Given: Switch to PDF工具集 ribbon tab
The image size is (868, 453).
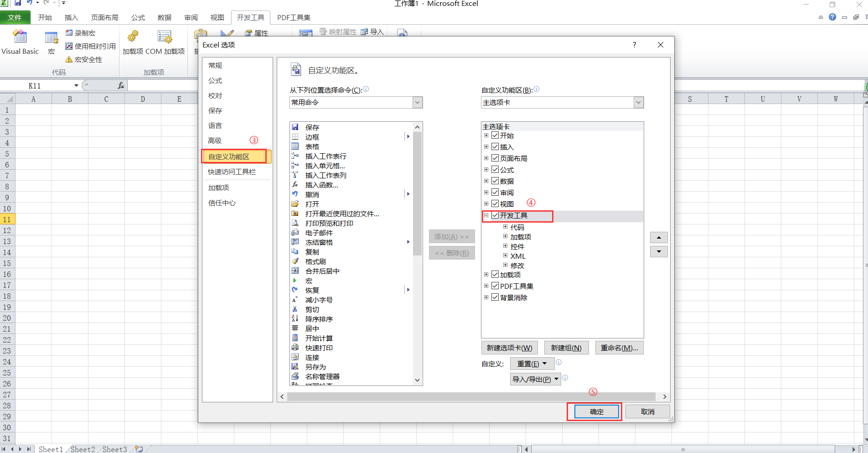Looking at the screenshot, I should (294, 17).
